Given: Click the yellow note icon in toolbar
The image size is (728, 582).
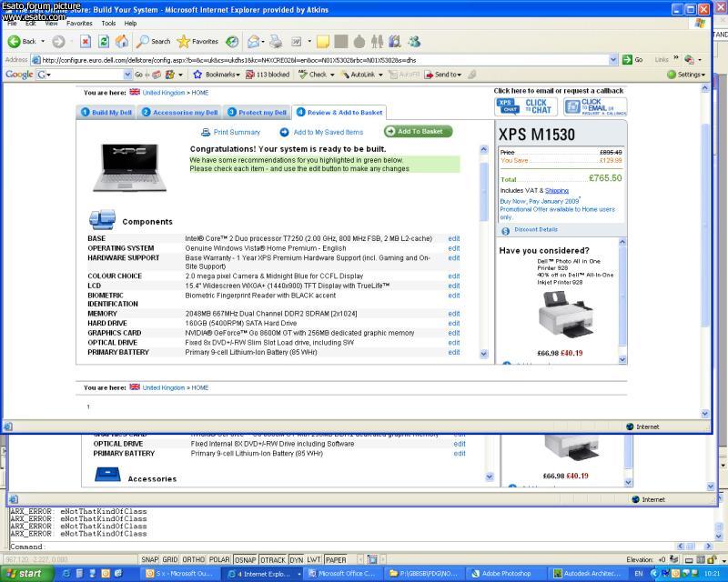Looking at the screenshot, I should point(323,42).
